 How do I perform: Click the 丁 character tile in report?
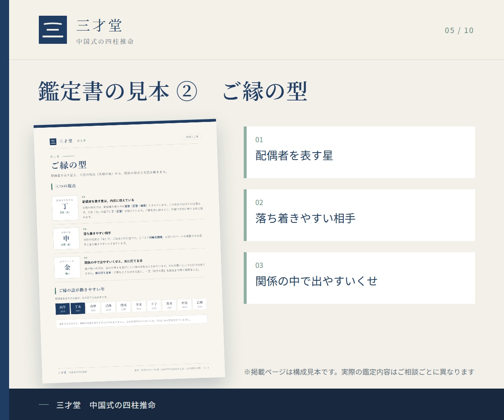[65, 208]
